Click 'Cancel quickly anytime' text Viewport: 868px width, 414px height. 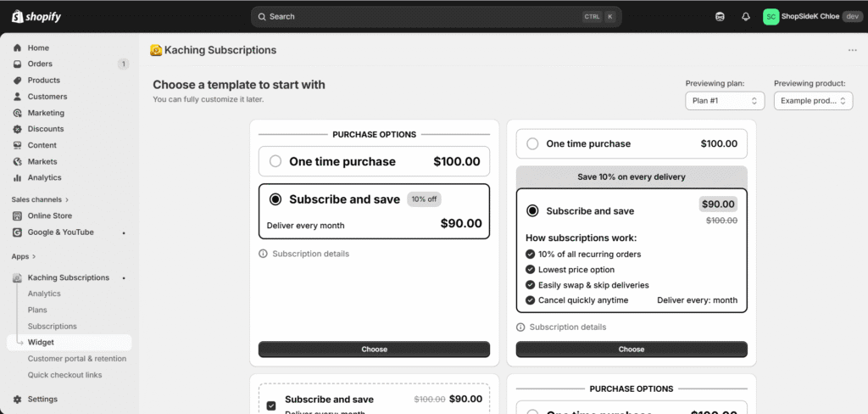click(583, 299)
